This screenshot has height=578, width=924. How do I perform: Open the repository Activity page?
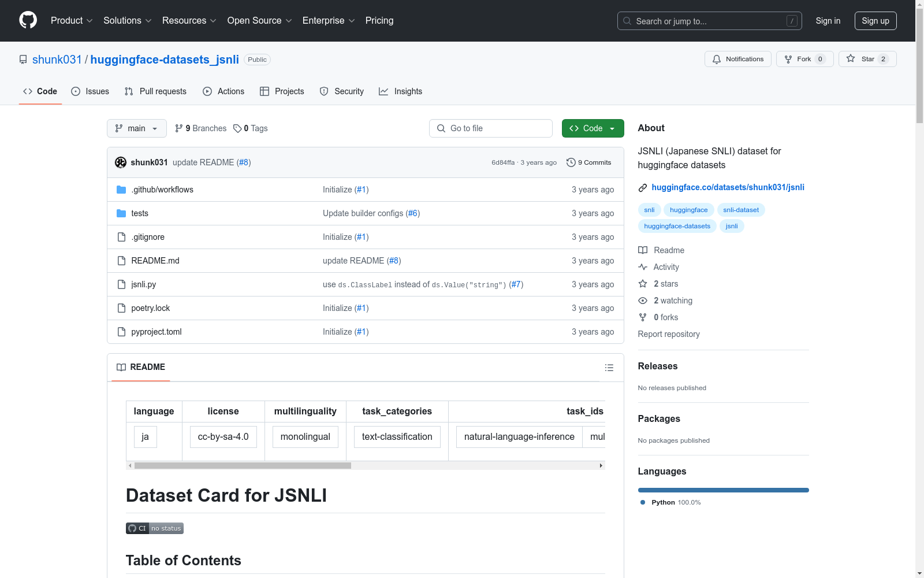tap(658, 267)
